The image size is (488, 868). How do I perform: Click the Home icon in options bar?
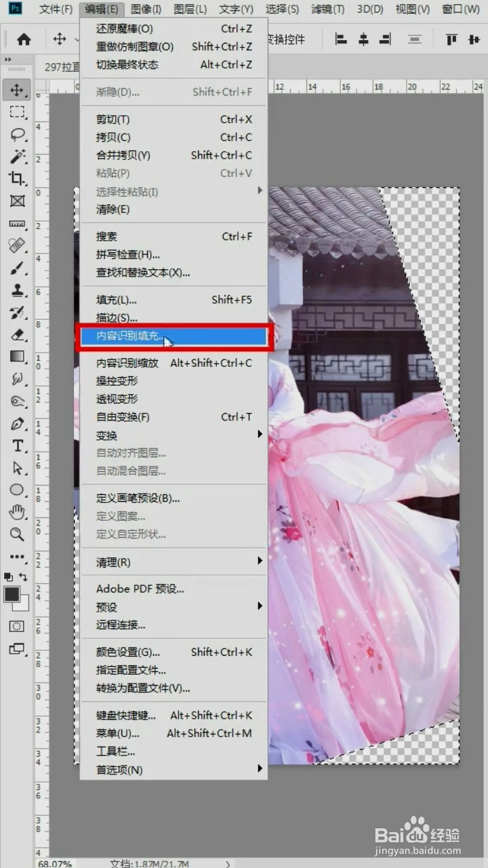pos(24,39)
